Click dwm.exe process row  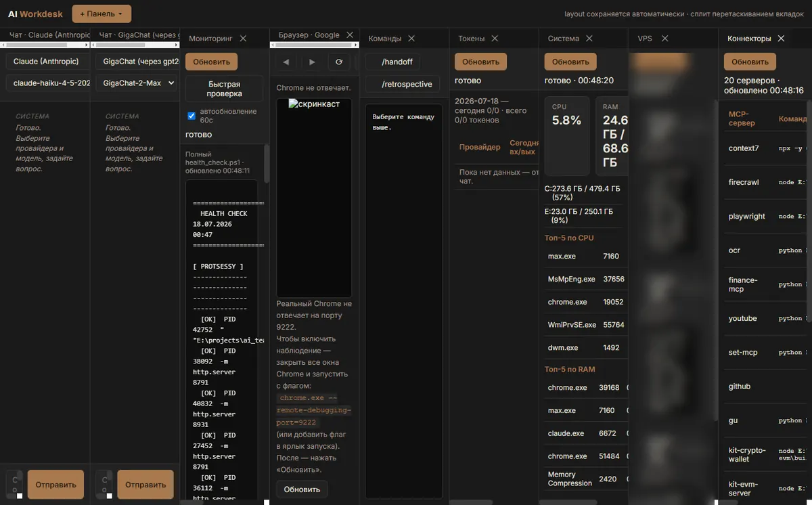coord(587,347)
